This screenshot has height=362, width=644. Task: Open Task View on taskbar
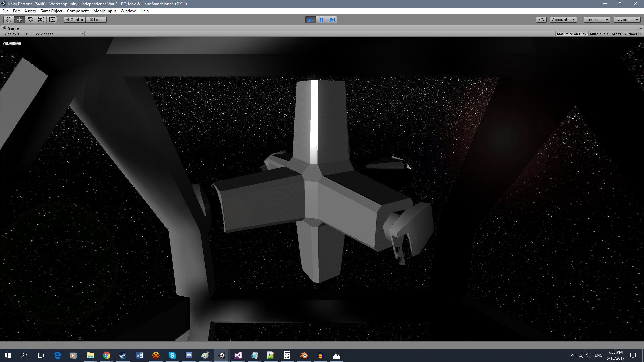pyautogui.click(x=40, y=355)
